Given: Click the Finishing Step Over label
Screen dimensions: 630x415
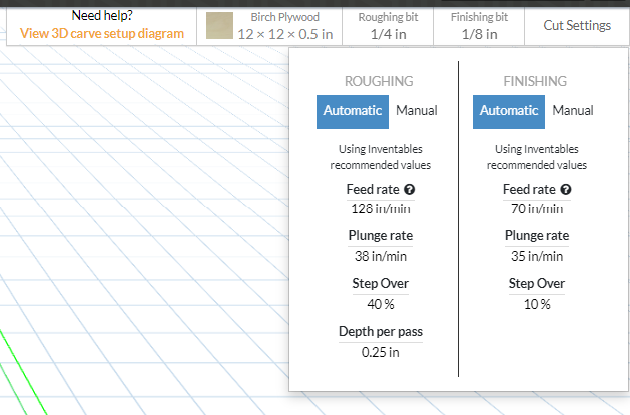Looking at the screenshot, I should pyautogui.click(x=537, y=283).
